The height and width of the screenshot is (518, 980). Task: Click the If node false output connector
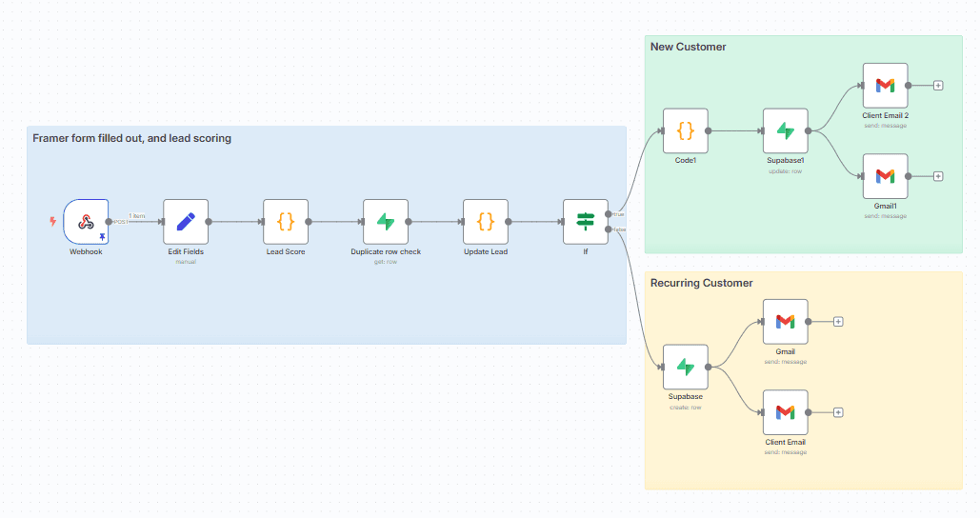pyautogui.click(x=609, y=229)
